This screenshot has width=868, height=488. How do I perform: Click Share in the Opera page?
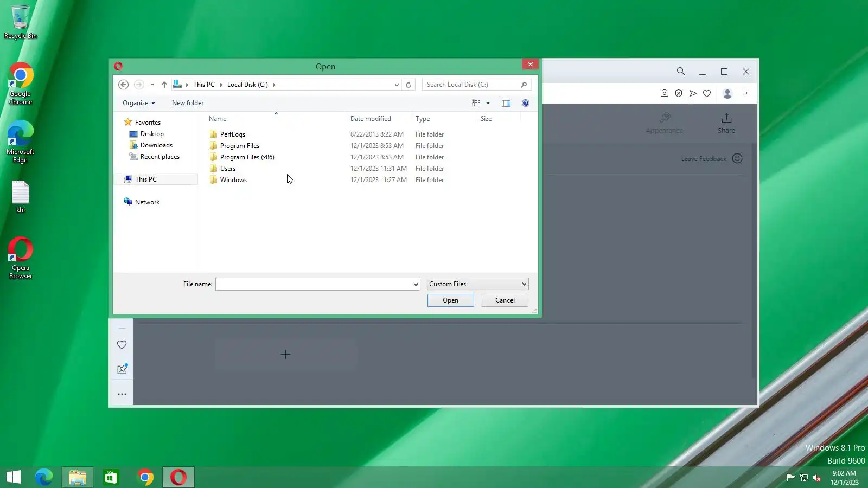pos(726,123)
